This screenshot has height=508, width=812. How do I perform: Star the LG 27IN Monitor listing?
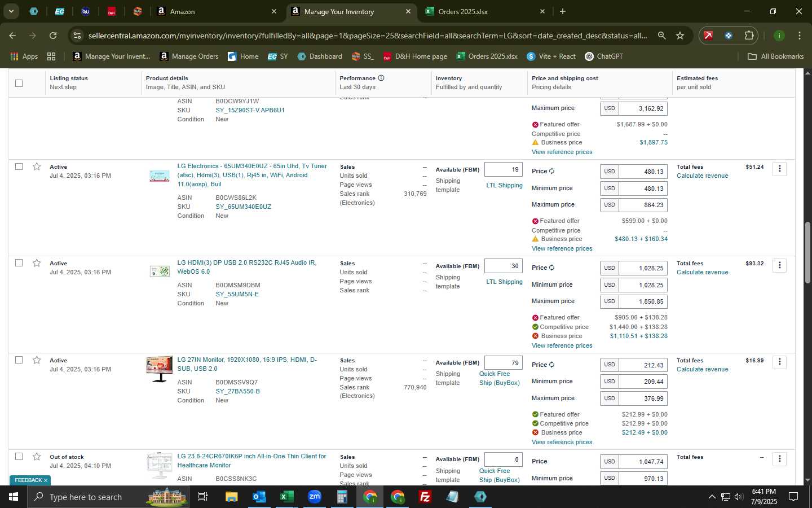[x=37, y=360]
